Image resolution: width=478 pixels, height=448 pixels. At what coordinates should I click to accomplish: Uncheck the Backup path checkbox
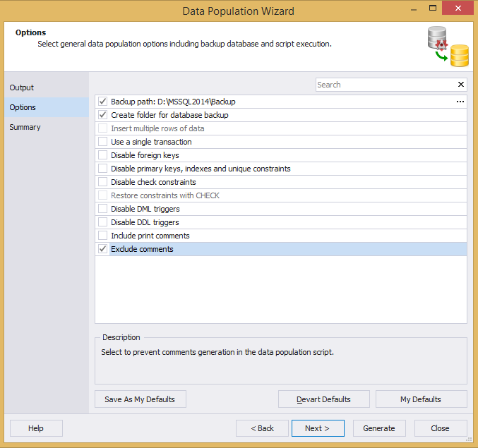click(x=103, y=102)
